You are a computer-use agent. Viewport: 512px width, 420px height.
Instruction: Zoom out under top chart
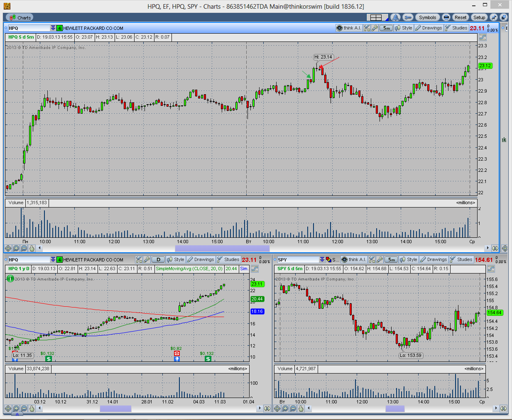(x=24, y=248)
